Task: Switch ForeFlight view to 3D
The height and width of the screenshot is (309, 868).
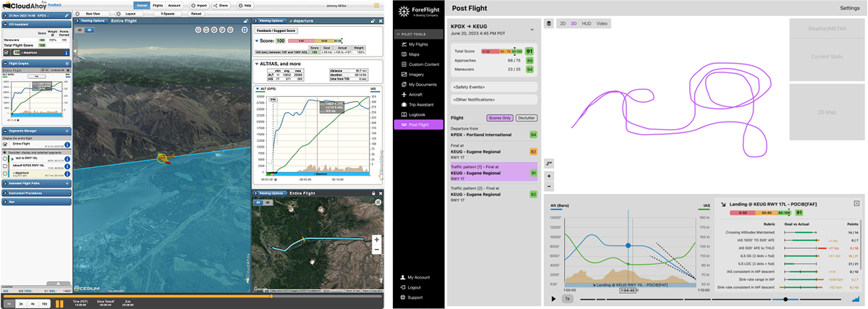Action: click(574, 24)
